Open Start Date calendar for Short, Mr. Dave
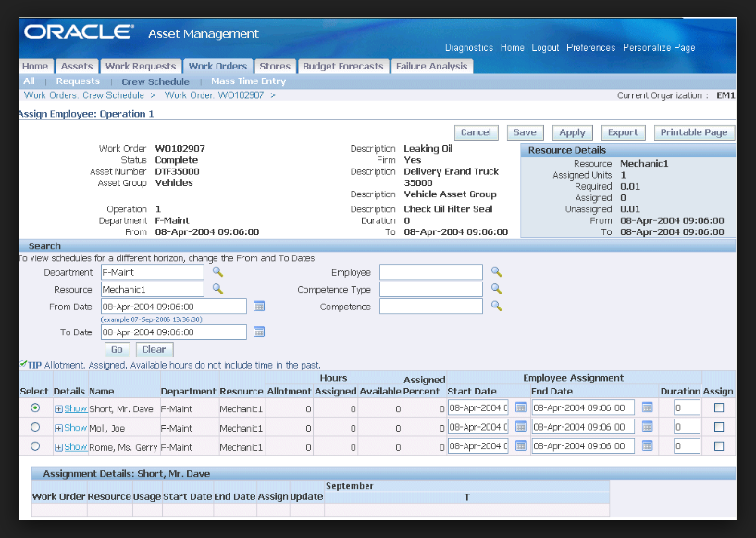This screenshot has height=538, width=756. [520, 407]
